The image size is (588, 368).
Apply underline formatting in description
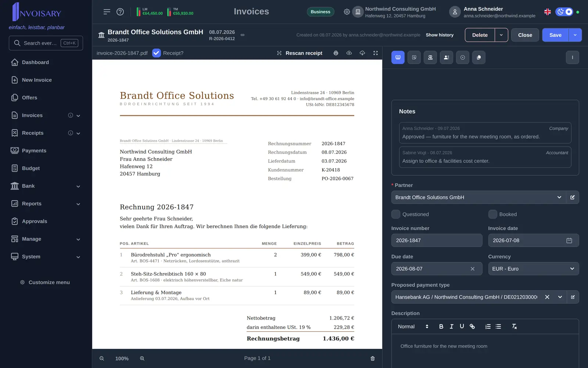pyautogui.click(x=462, y=326)
